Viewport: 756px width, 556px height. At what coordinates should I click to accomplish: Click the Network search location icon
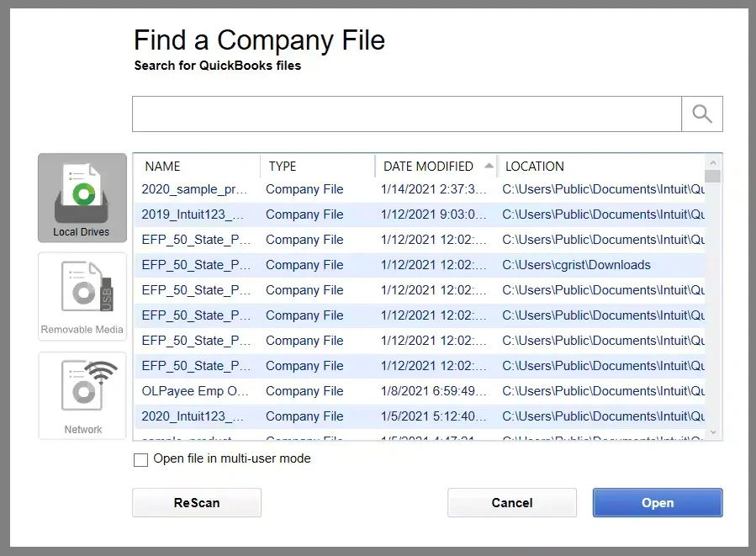82,394
